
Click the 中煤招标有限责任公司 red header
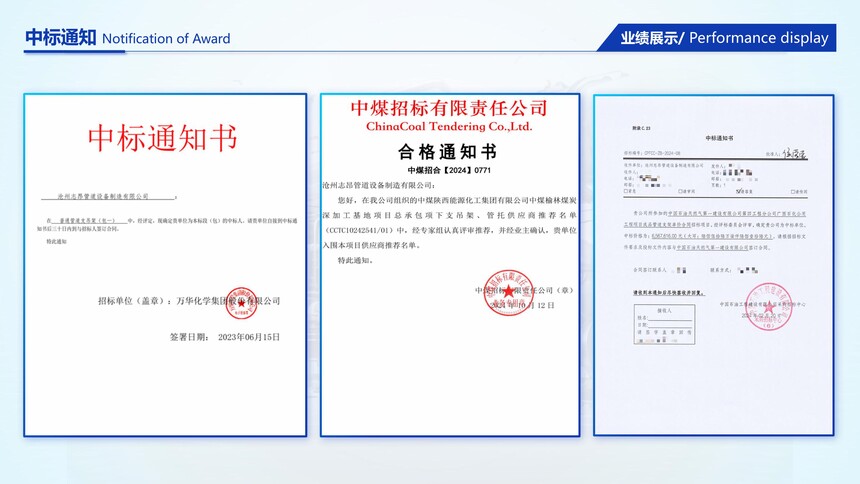click(449, 108)
